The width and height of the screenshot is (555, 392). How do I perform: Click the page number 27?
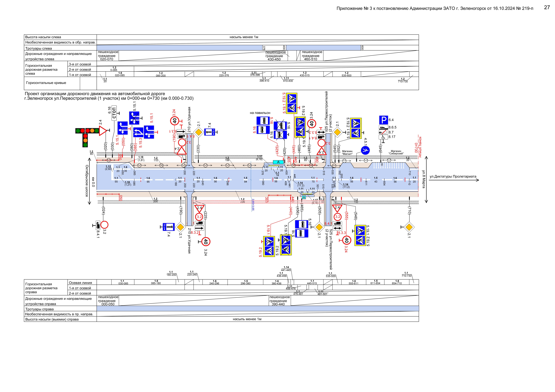[547, 7]
